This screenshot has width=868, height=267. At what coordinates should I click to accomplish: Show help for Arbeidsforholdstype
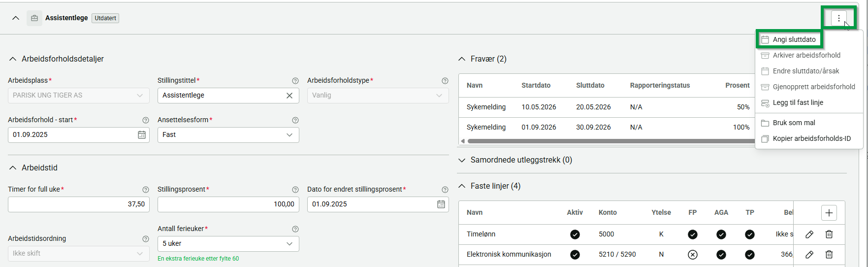[445, 81]
